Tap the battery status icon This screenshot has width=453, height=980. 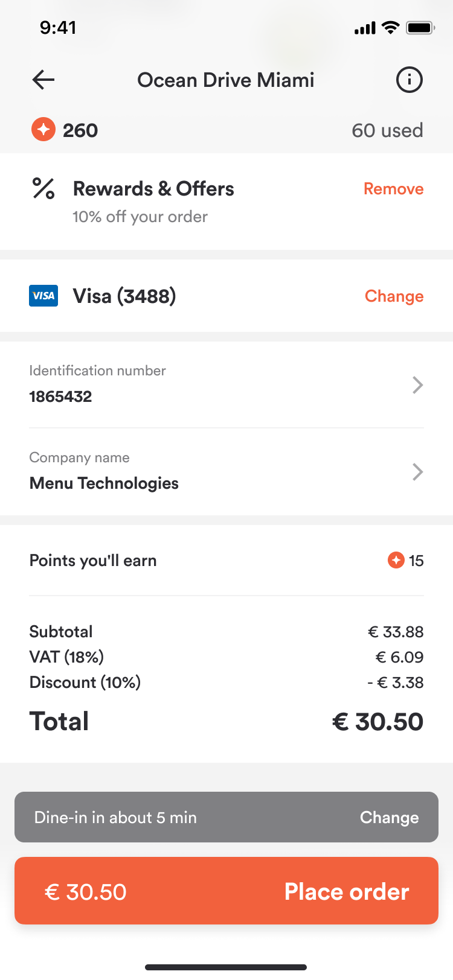420,28
